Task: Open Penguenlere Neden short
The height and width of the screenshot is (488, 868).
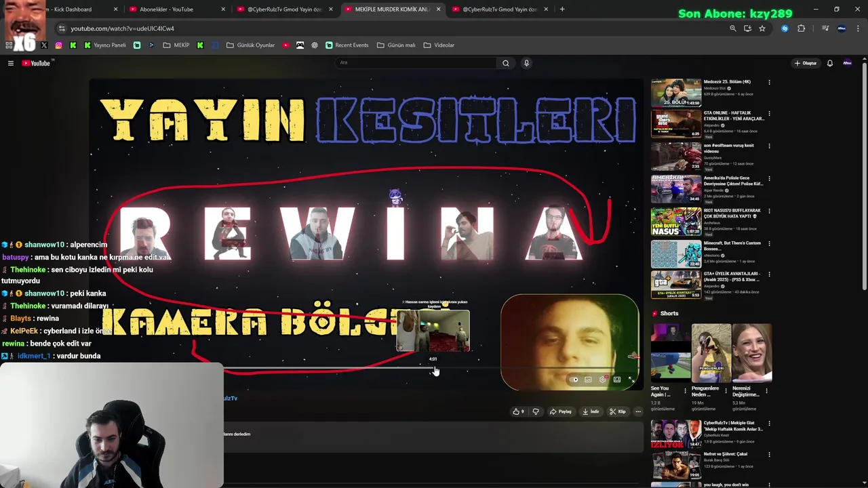Action: (x=711, y=352)
